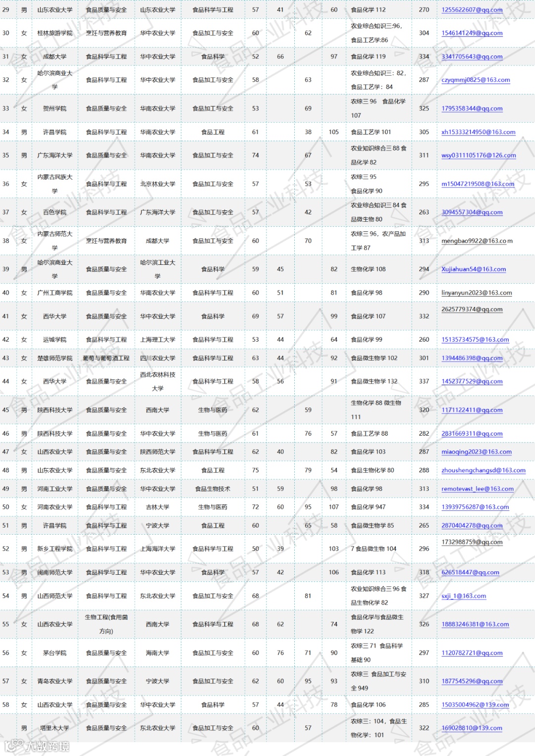Click the 食品生物技术 cell
Viewport: 535px width, 756px height.
tap(213, 489)
